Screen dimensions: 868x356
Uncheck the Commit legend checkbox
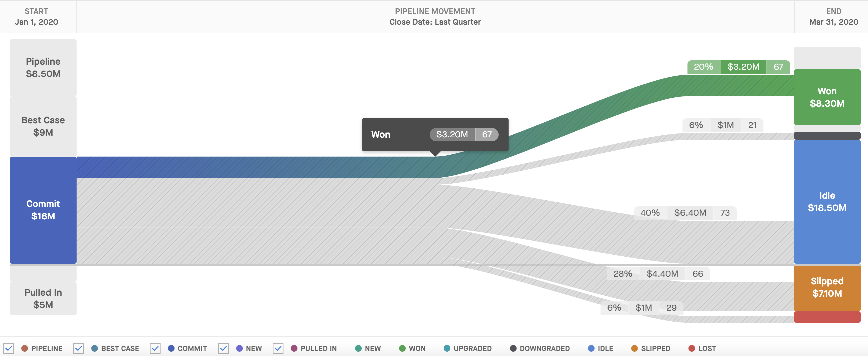[x=155, y=348]
